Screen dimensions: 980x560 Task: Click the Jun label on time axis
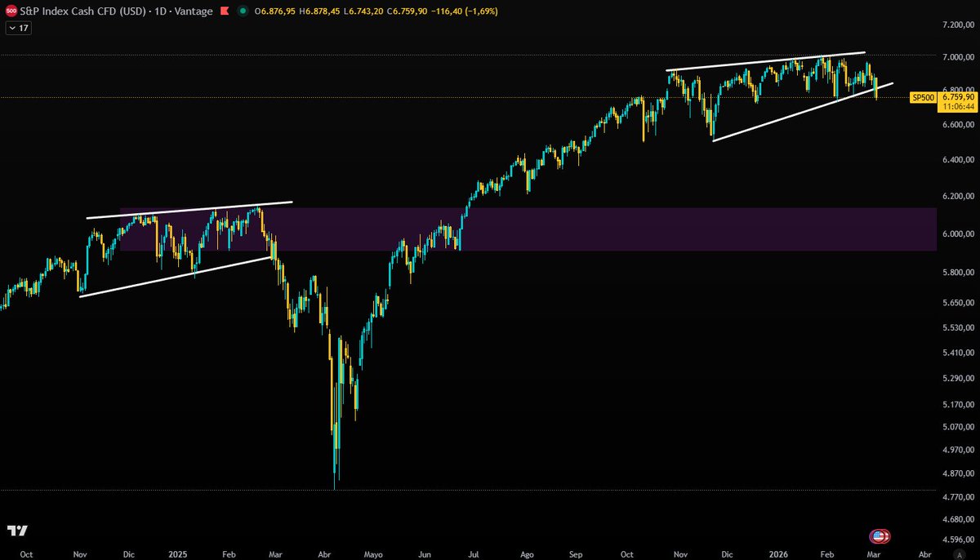(425, 553)
